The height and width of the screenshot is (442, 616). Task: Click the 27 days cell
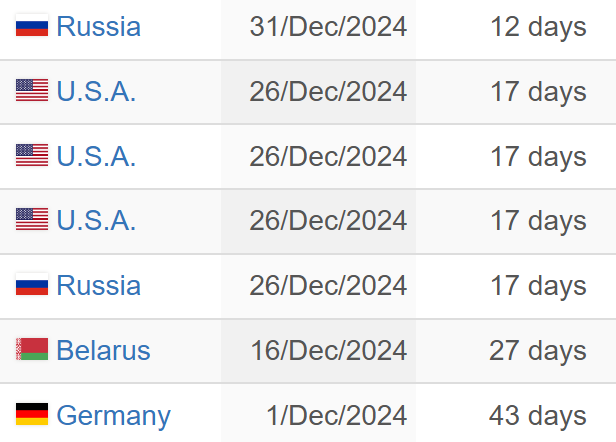[x=538, y=351]
